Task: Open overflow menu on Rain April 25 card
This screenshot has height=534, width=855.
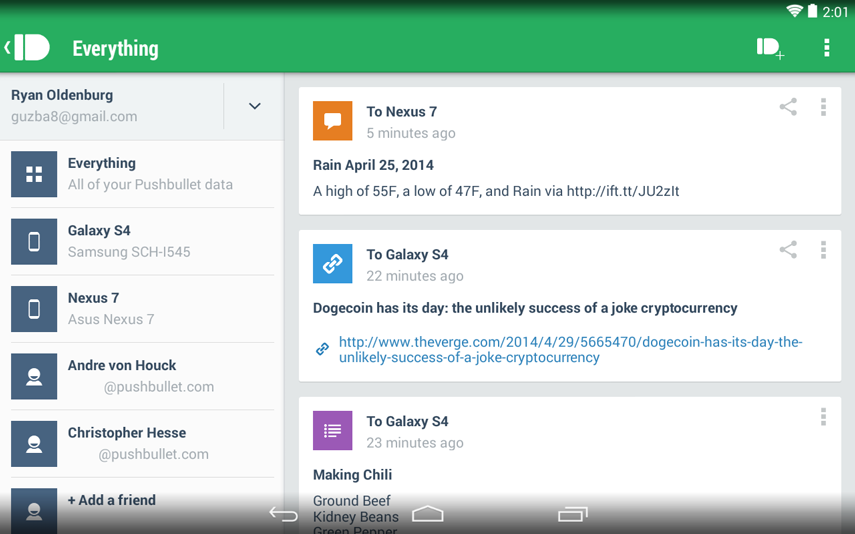Action: click(x=823, y=107)
